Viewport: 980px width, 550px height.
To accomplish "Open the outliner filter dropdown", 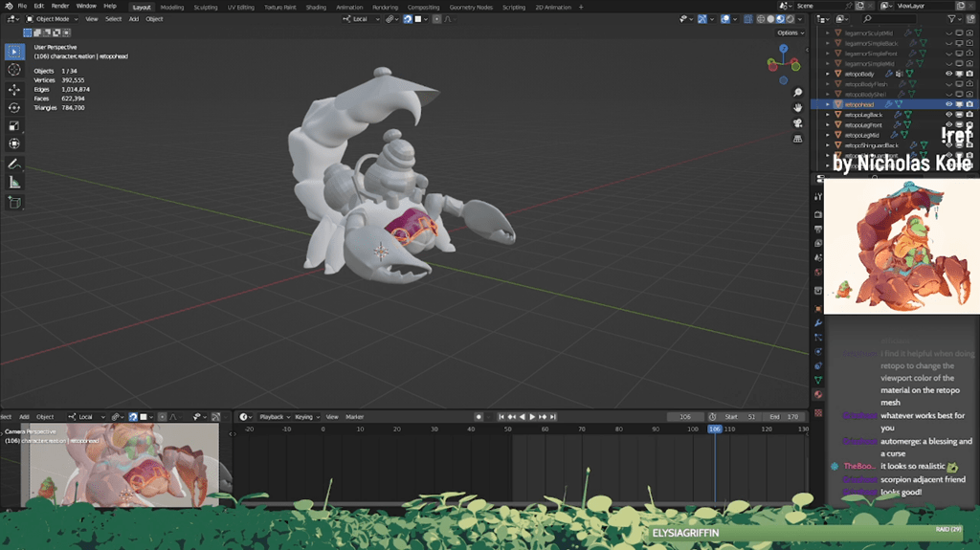I will [954, 19].
